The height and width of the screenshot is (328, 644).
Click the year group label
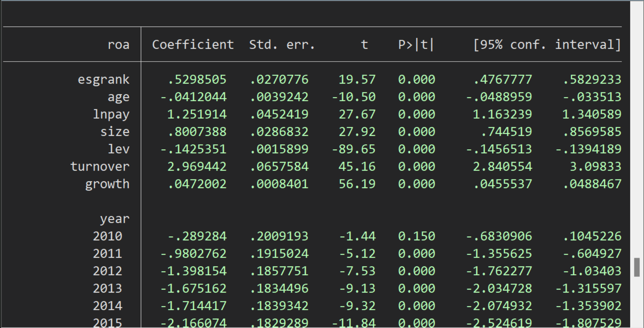coord(114,219)
